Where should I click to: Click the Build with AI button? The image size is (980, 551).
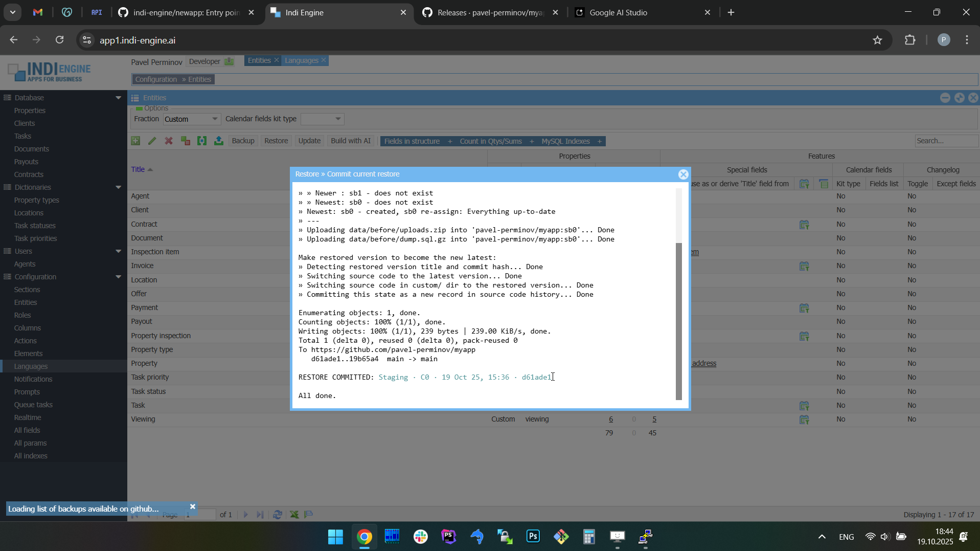tap(351, 141)
